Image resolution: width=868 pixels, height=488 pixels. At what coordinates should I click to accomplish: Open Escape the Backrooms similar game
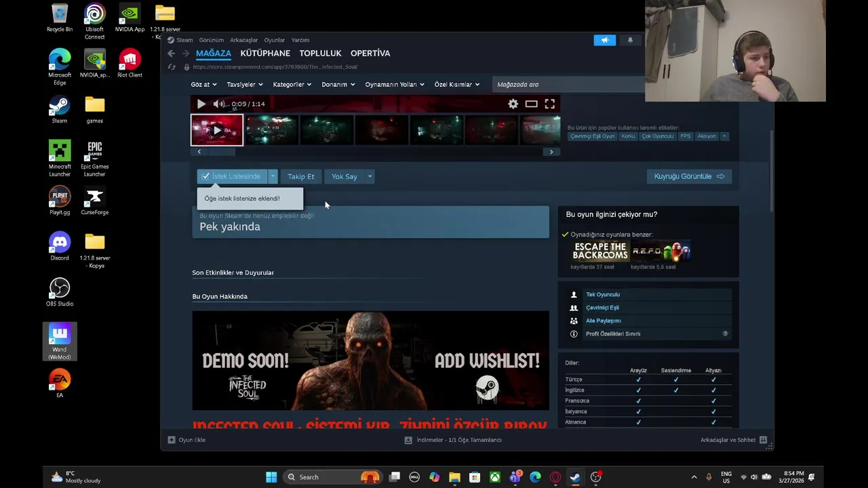click(599, 251)
